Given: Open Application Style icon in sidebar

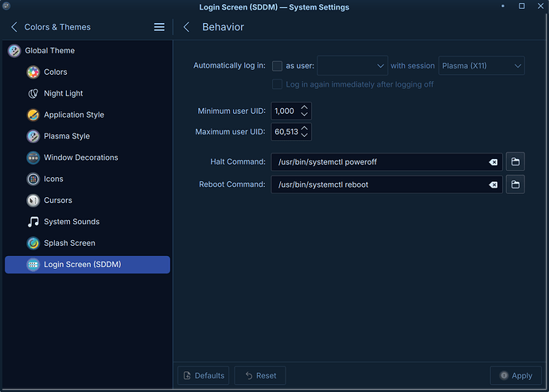Looking at the screenshot, I should [33, 114].
